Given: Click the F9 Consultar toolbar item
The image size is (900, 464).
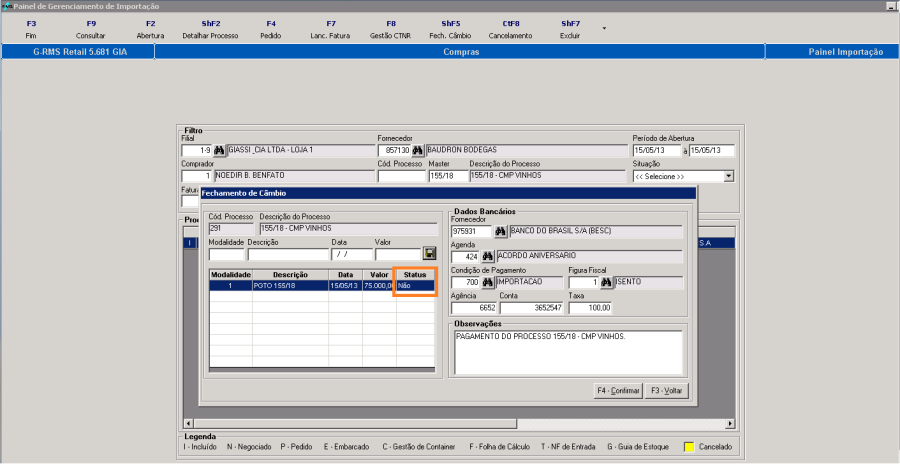Looking at the screenshot, I should [91, 30].
